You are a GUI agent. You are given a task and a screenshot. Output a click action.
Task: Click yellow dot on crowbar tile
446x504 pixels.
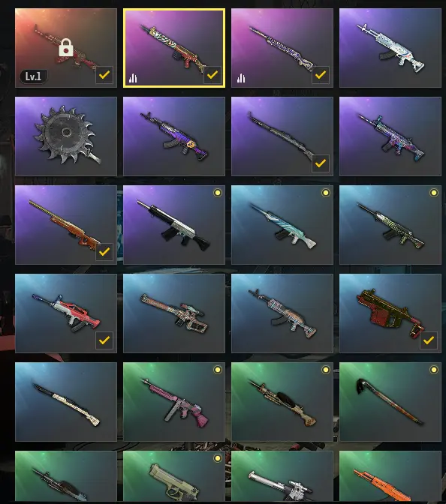pyautogui.click(x=434, y=370)
